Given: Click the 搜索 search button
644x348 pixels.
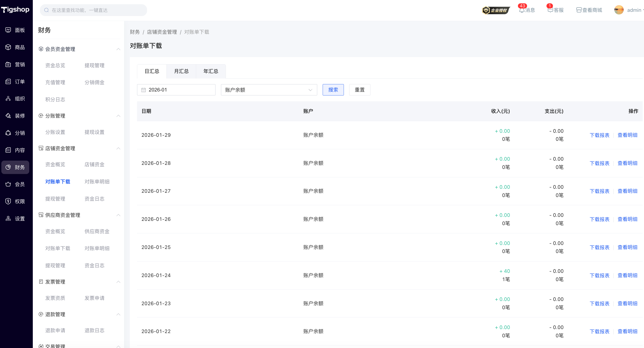Looking at the screenshot, I should click(x=333, y=90).
